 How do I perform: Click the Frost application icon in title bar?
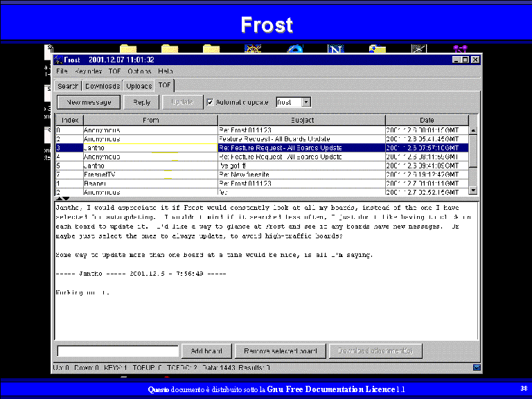pyautogui.click(x=58, y=60)
